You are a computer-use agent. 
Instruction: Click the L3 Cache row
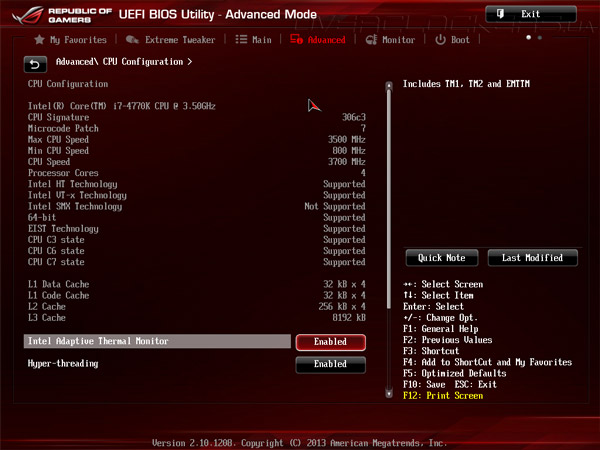point(196,318)
